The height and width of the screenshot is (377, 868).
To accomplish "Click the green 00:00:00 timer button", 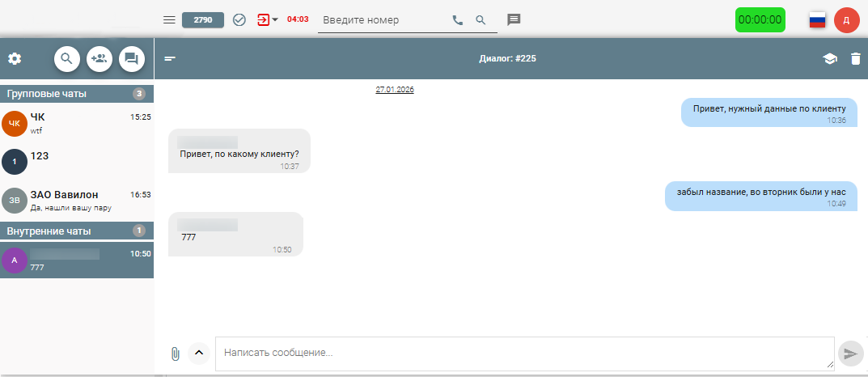I will (760, 20).
